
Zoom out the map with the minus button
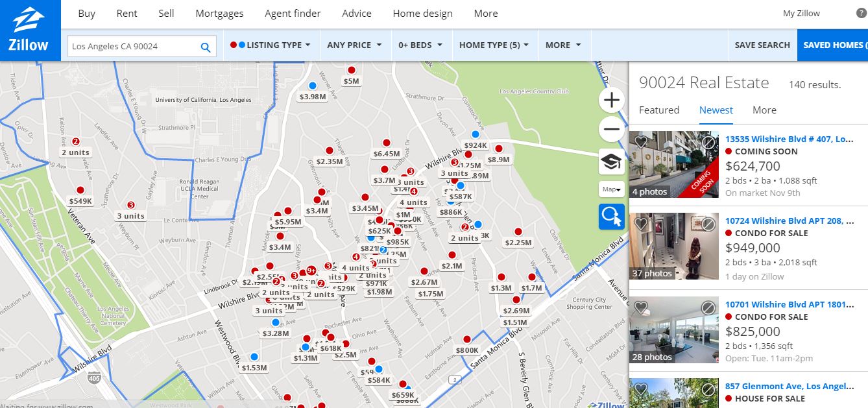point(611,129)
